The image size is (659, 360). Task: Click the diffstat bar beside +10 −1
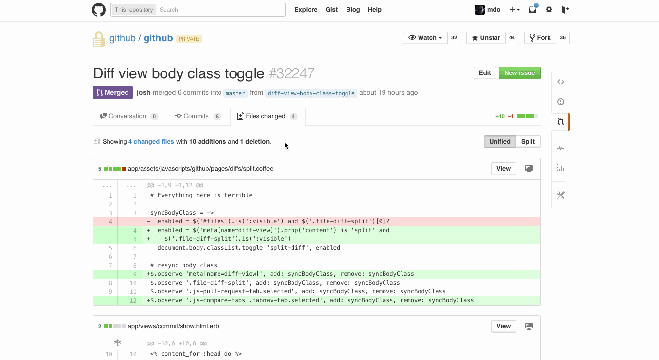(x=527, y=116)
